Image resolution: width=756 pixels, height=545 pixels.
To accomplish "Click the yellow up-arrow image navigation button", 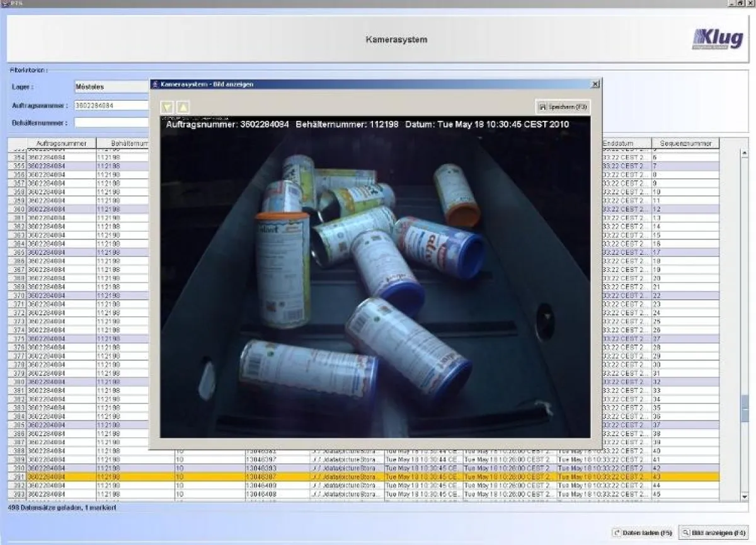I will click(x=183, y=108).
